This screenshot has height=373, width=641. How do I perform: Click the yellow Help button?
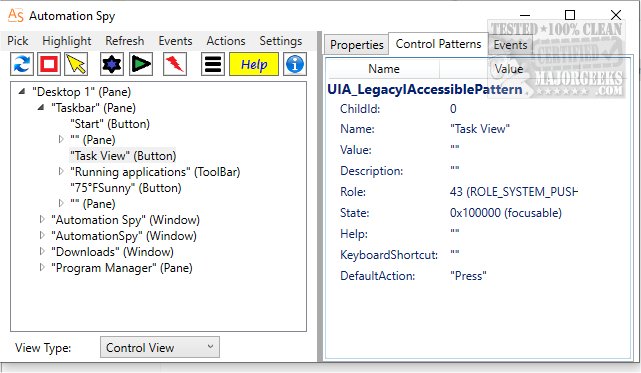click(x=254, y=64)
